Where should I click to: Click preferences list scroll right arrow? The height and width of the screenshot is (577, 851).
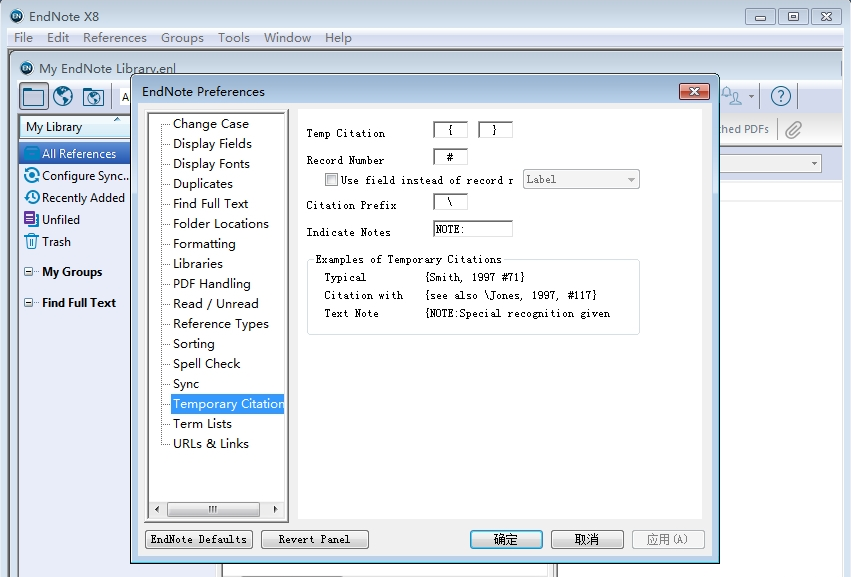tap(275, 509)
